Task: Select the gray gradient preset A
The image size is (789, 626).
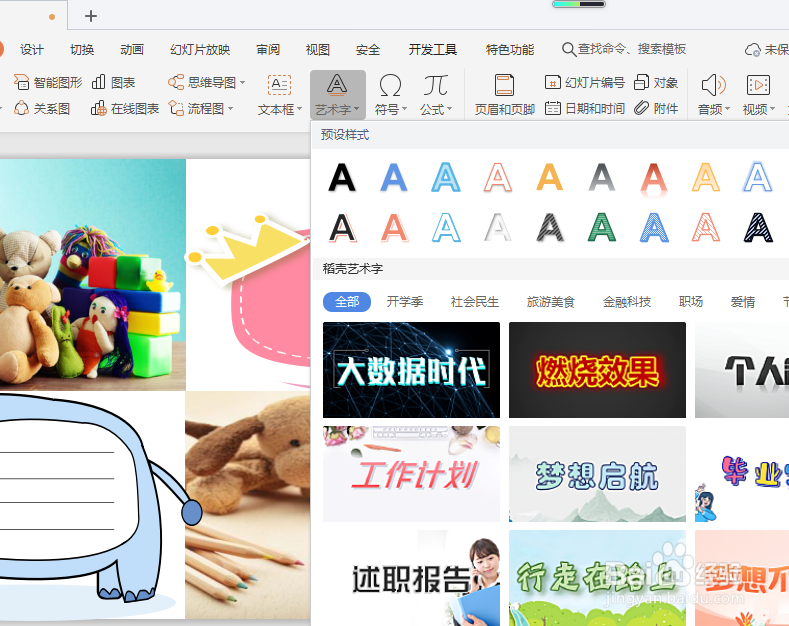Action: point(602,178)
